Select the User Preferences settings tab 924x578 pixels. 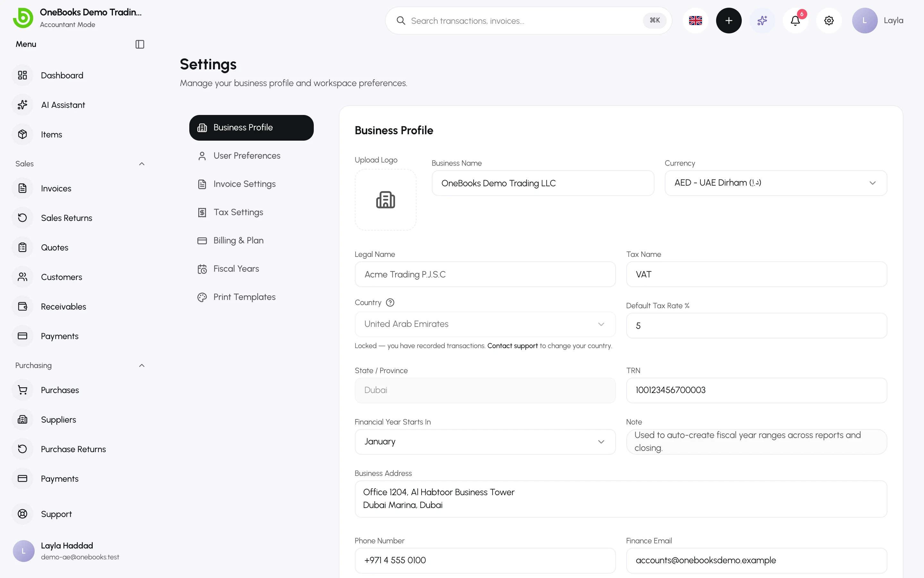(251, 156)
